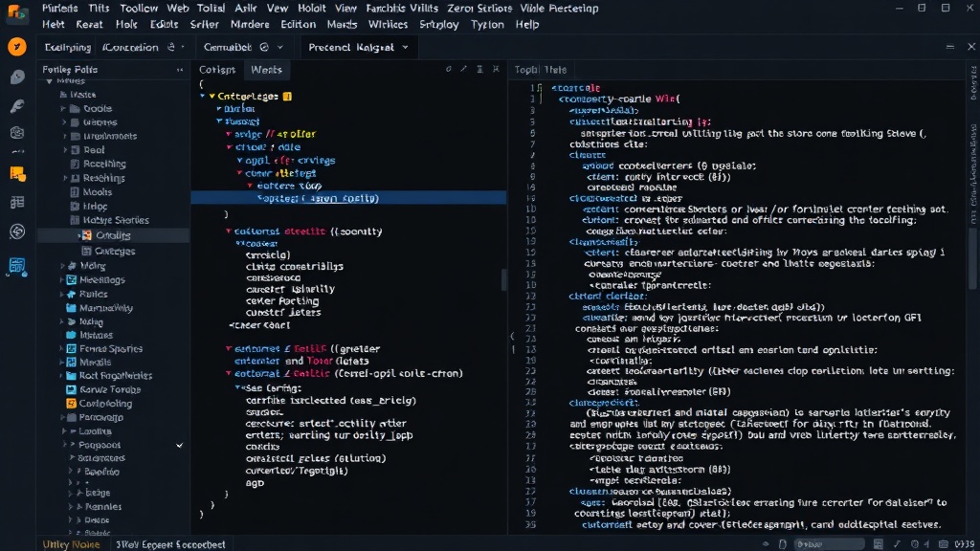980x551 pixels.
Task: Select the Cortegges item under Ortallts
Action: point(115,251)
